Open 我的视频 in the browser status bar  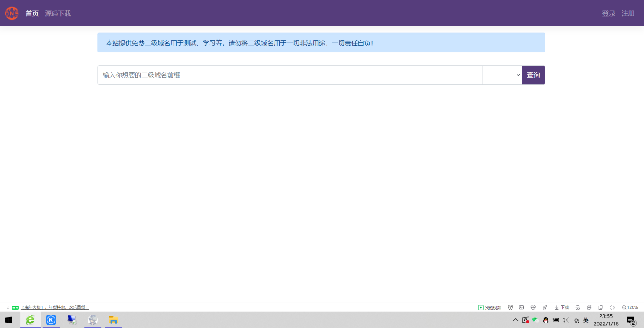coord(490,307)
